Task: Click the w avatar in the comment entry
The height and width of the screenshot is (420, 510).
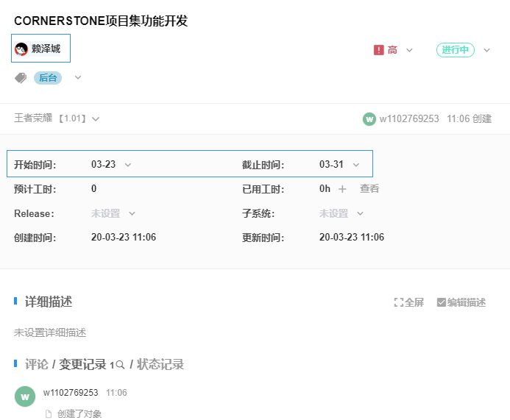Action: 25,396
